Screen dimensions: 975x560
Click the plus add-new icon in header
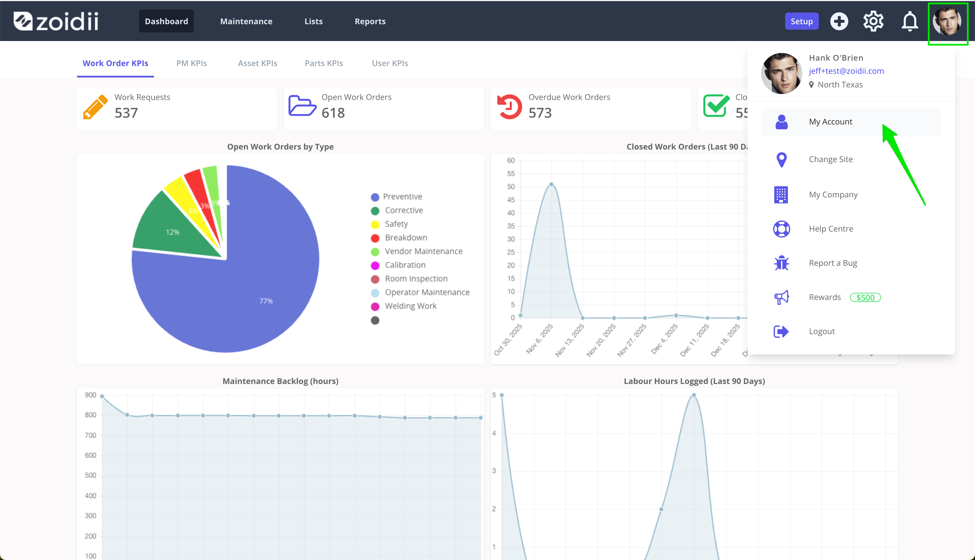pos(839,22)
